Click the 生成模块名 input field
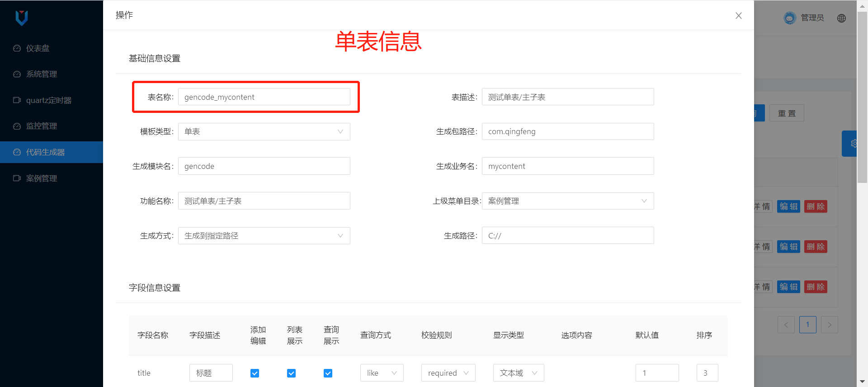 coord(264,166)
